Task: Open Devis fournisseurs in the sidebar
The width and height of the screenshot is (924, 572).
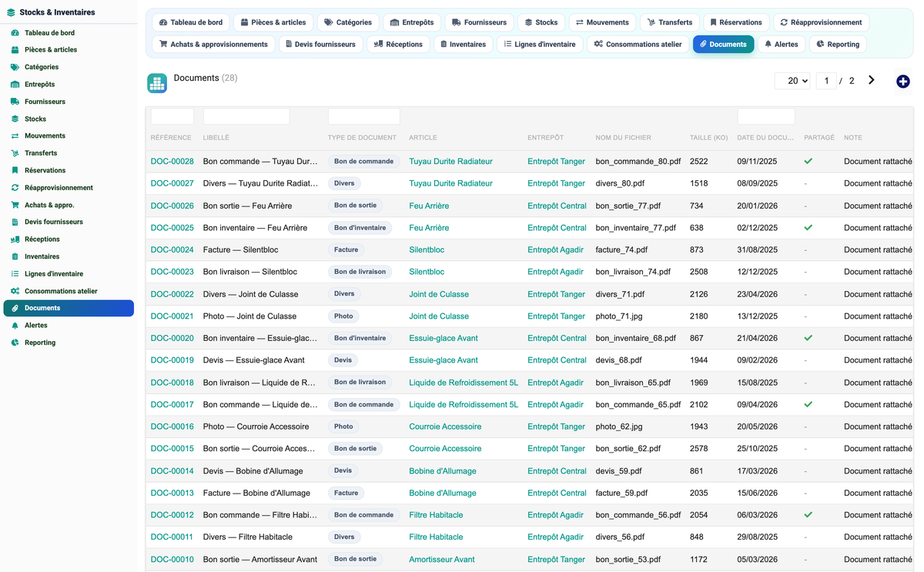Action: [54, 222]
